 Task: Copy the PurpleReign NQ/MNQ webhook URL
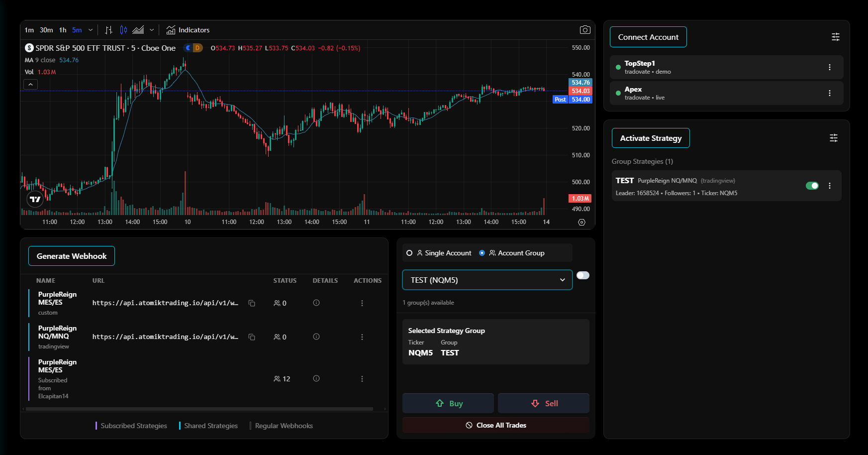[x=252, y=337]
